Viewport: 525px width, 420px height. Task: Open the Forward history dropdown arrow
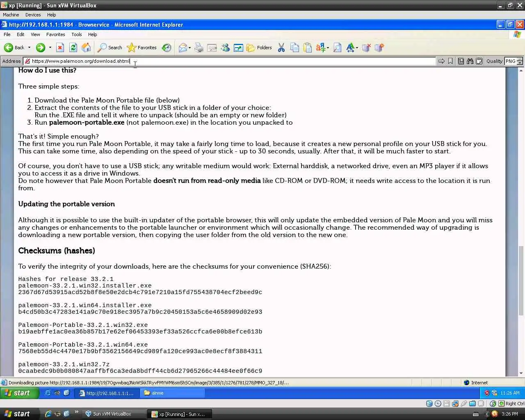[50, 48]
